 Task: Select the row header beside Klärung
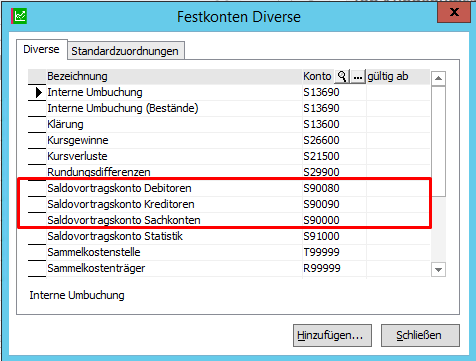click(x=37, y=124)
